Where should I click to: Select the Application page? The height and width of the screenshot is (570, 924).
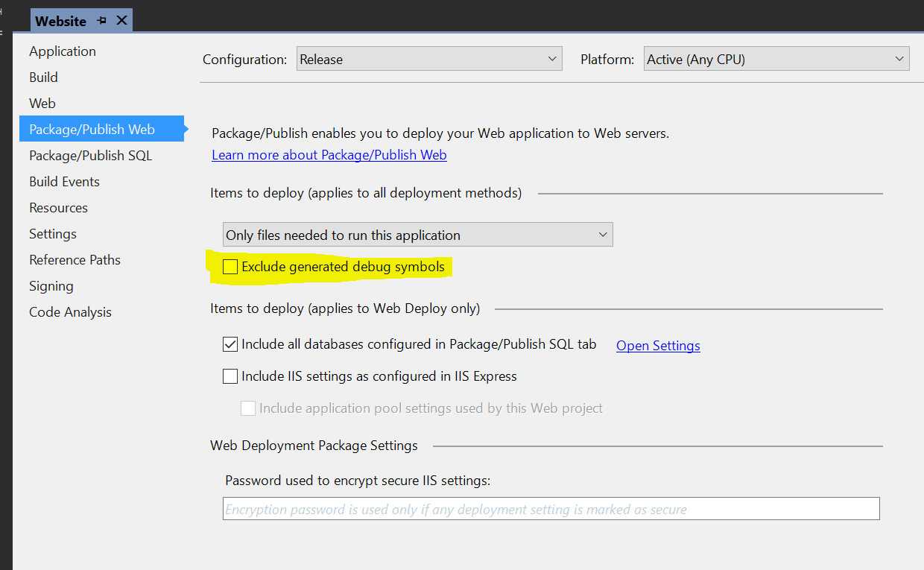coord(63,51)
